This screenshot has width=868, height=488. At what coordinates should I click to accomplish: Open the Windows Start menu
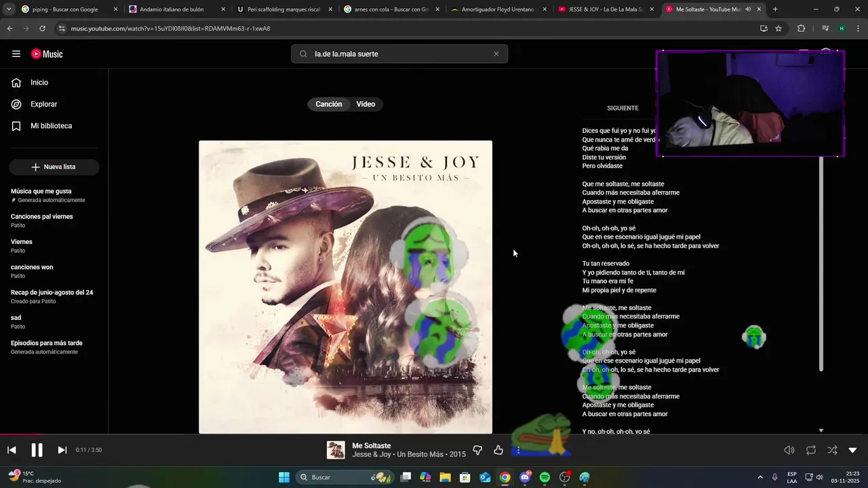(284, 477)
